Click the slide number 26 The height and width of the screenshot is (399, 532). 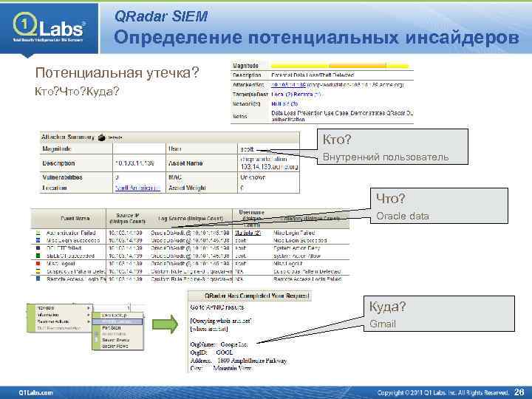[x=519, y=392]
